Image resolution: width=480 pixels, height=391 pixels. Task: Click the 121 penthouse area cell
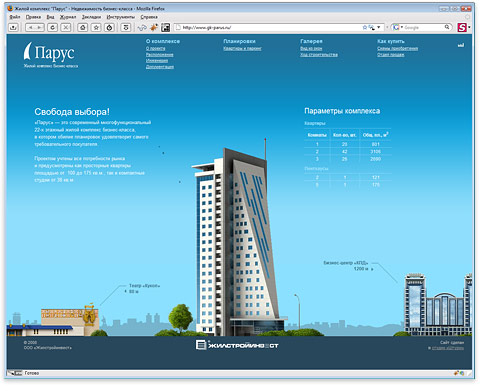point(376,177)
